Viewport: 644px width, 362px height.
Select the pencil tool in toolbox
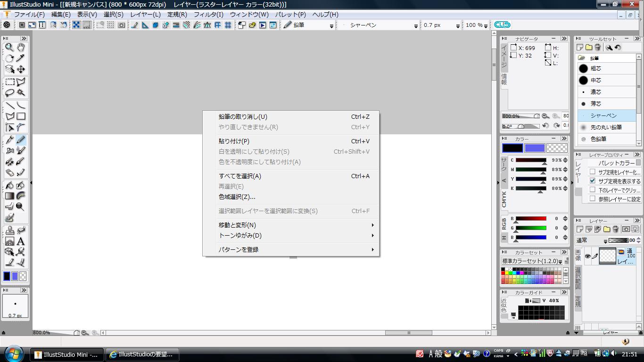click(21, 140)
